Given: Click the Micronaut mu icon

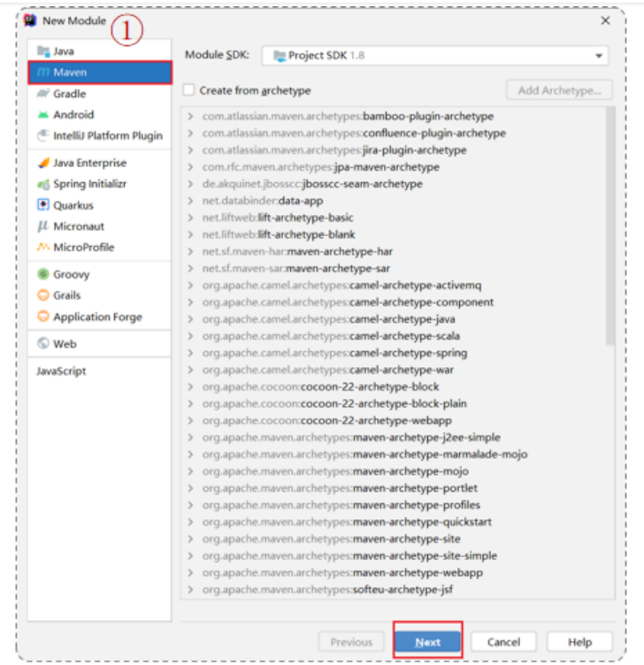Looking at the screenshot, I should coord(43,226).
